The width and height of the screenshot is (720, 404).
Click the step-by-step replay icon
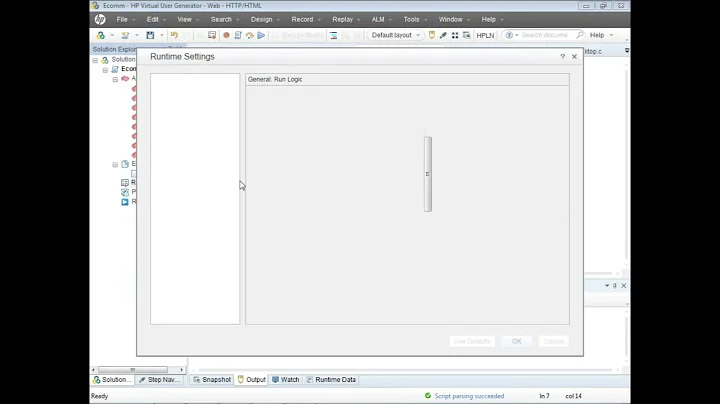coord(249,35)
